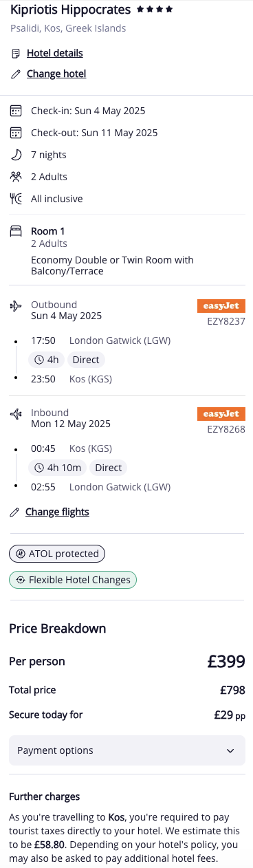The width and height of the screenshot is (253, 868).
Task: Click the Flexible Hotel Changes badge
Action: tap(73, 580)
